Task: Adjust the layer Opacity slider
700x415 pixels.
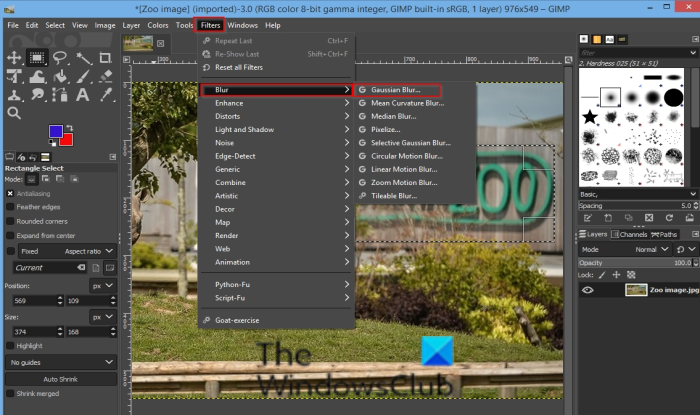Action: [x=635, y=263]
